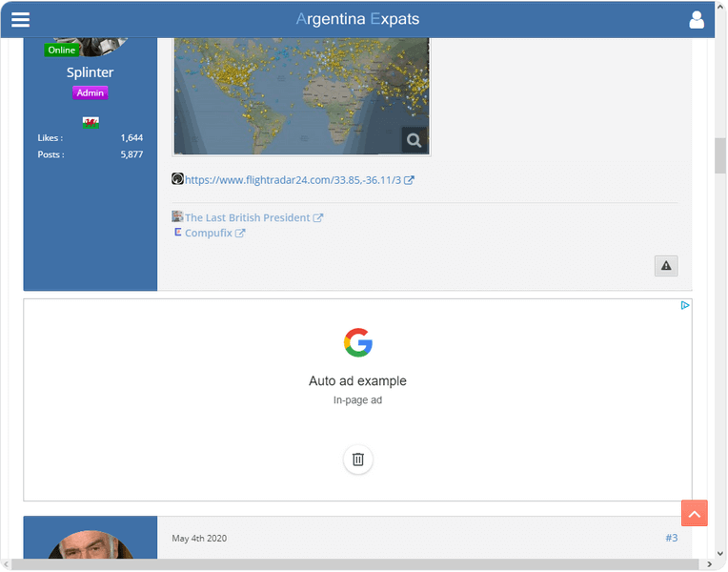Image resolution: width=728 pixels, height=572 pixels.
Task: Open the hamburger navigation menu
Action: [x=20, y=19]
